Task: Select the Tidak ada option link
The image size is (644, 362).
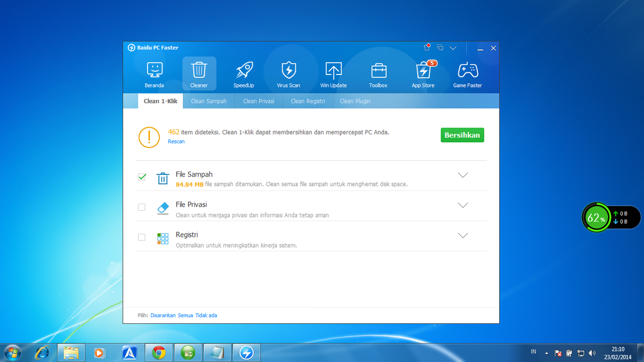Action: pos(206,315)
